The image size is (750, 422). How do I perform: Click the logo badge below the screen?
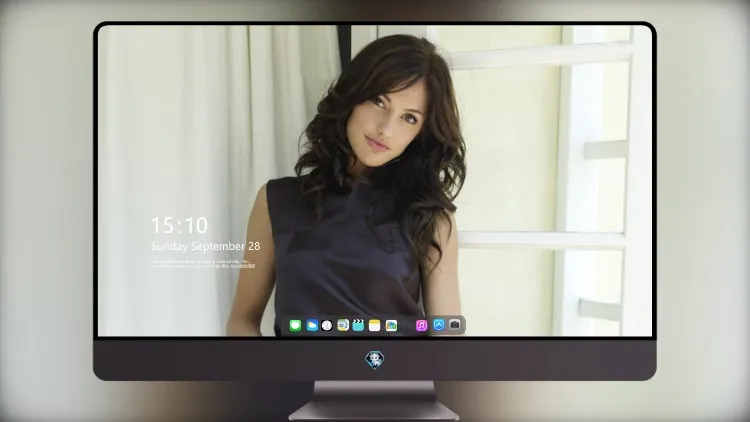point(375,360)
